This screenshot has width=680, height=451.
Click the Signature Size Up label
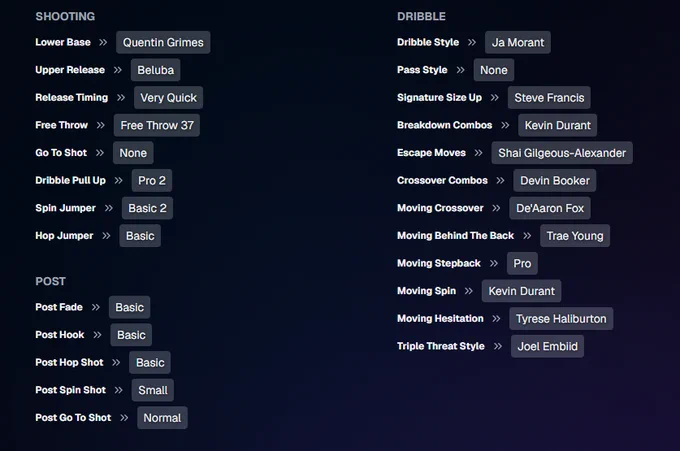tap(439, 98)
